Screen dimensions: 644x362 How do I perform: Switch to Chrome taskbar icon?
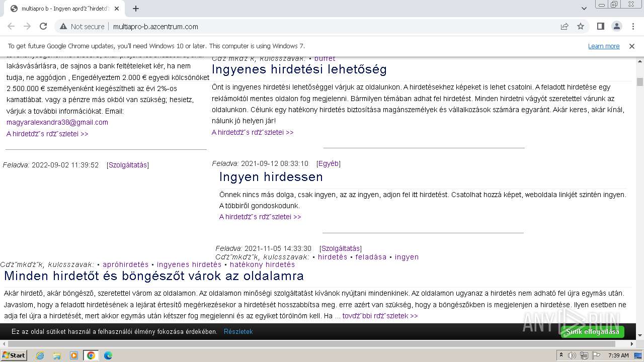pos(91,355)
